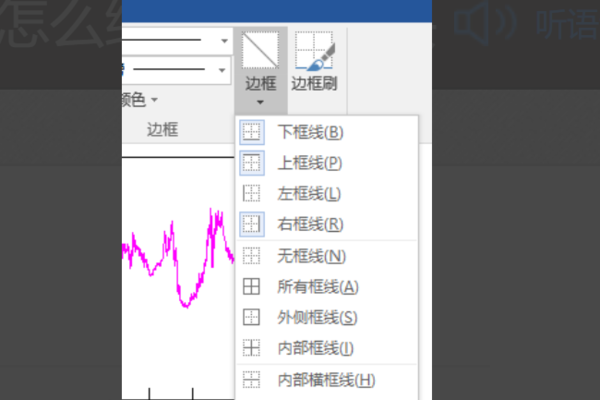This screenshot has width=600, height=400.
Task: Click the 下框线(B) menu text
Action: tap(310, 132)
